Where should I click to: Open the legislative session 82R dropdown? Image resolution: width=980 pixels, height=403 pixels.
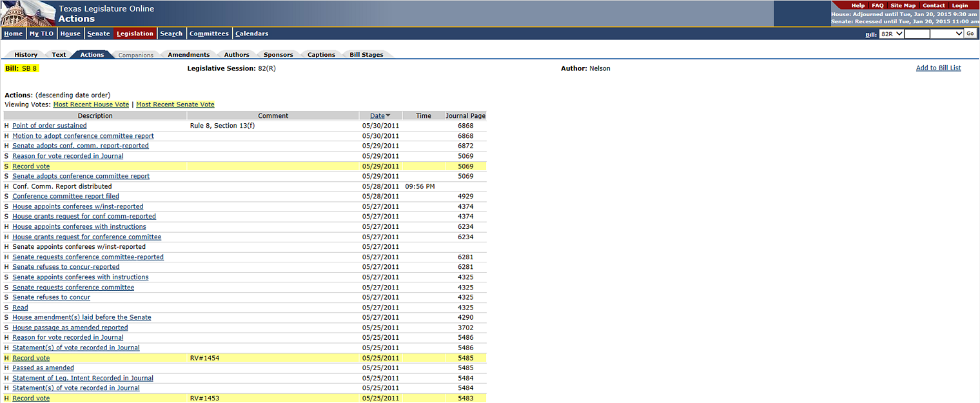pos(892,34)
